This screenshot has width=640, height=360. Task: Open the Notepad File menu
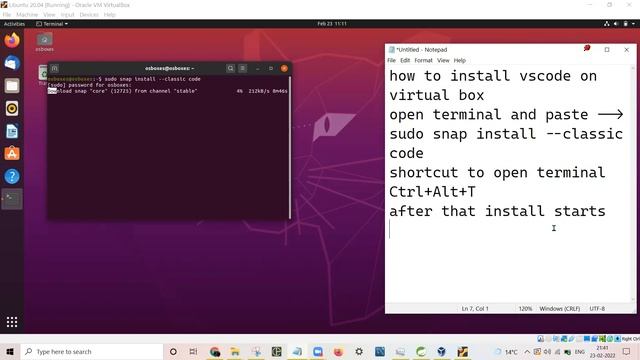tap(391, 60)
